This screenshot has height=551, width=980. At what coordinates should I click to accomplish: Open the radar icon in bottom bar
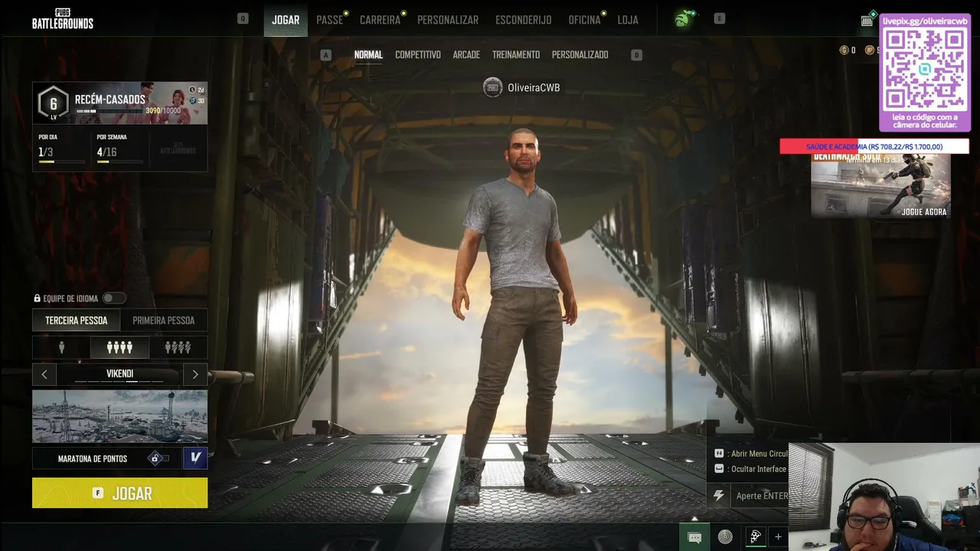(x=725, y=537)
